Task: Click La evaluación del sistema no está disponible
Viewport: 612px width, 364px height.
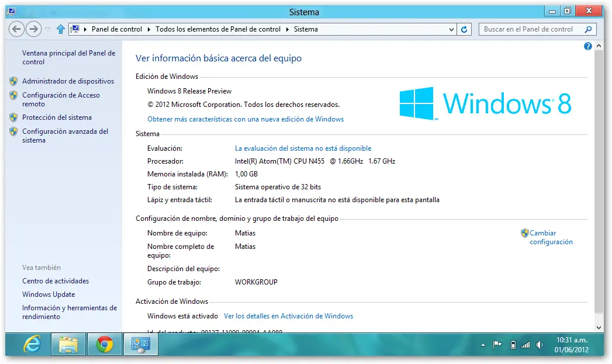Action: 303,148
